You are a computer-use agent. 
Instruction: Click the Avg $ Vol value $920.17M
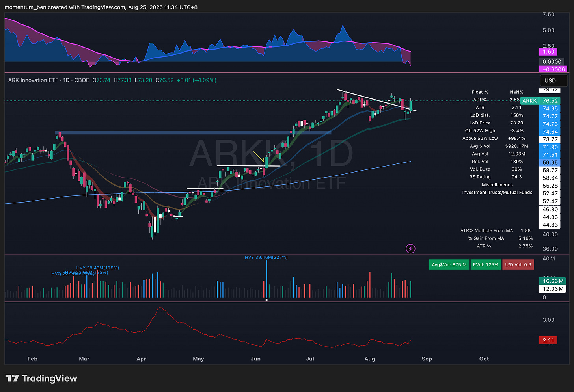[516, 146]
